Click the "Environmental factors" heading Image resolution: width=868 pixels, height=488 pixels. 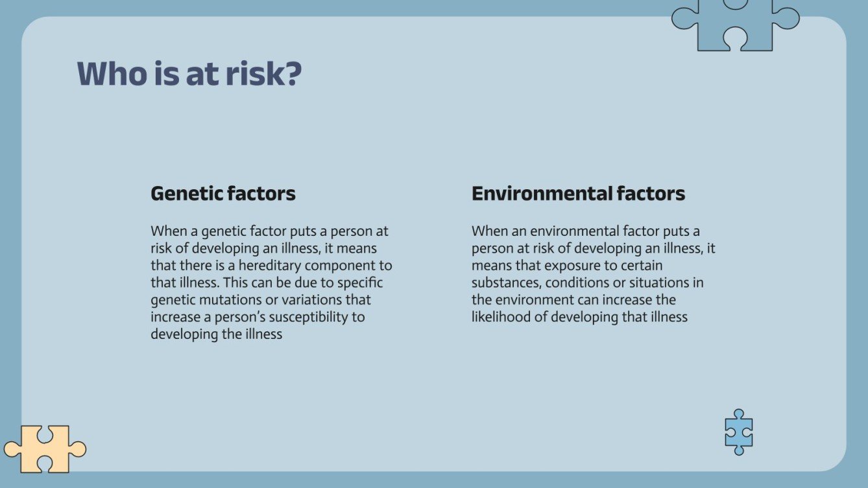(x=578, y=193)
